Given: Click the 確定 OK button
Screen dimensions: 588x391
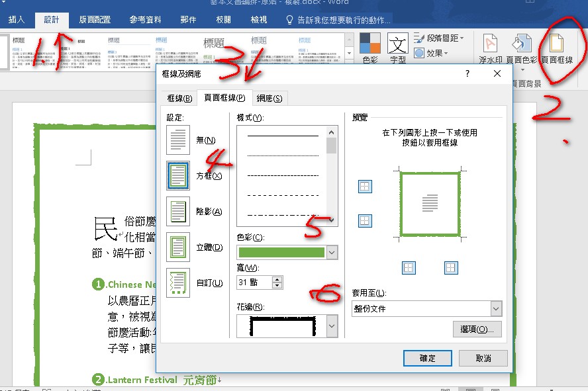Looking at the screenshot, I should [x=428, y=358].
